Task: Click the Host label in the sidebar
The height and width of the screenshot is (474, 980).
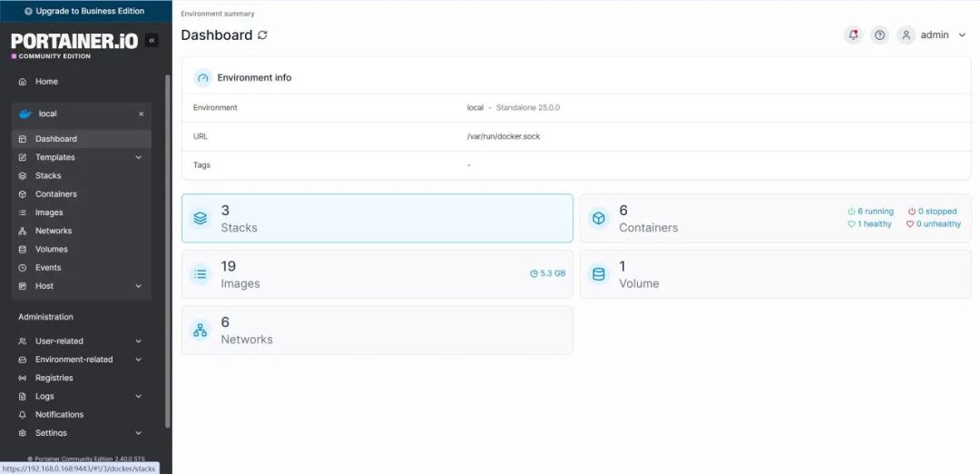Action: (x=44, y=286)
